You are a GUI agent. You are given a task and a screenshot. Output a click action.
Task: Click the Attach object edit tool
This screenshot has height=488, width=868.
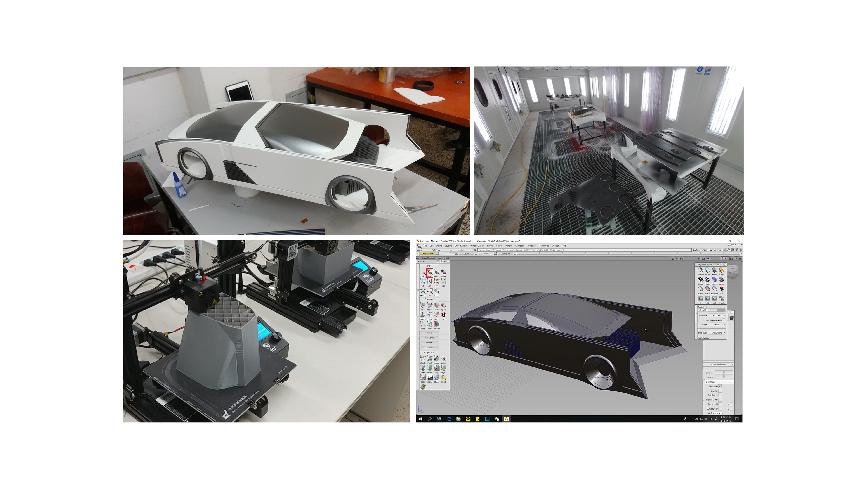click(x=422, y=359)
